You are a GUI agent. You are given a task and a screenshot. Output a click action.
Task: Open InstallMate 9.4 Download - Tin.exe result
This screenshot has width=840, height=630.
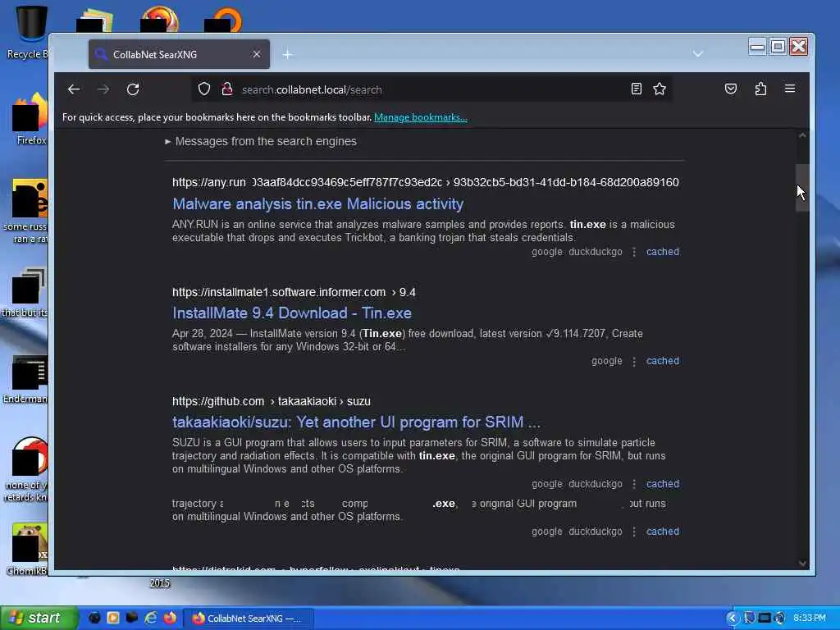[292, 313]
